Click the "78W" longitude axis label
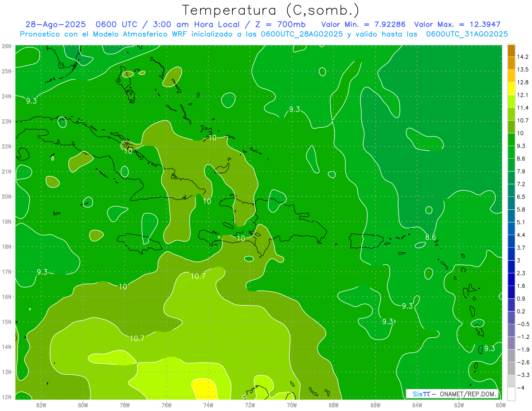The width and height of the screenshot is (532, 411). pyautogui.click(x=125, y=404)
